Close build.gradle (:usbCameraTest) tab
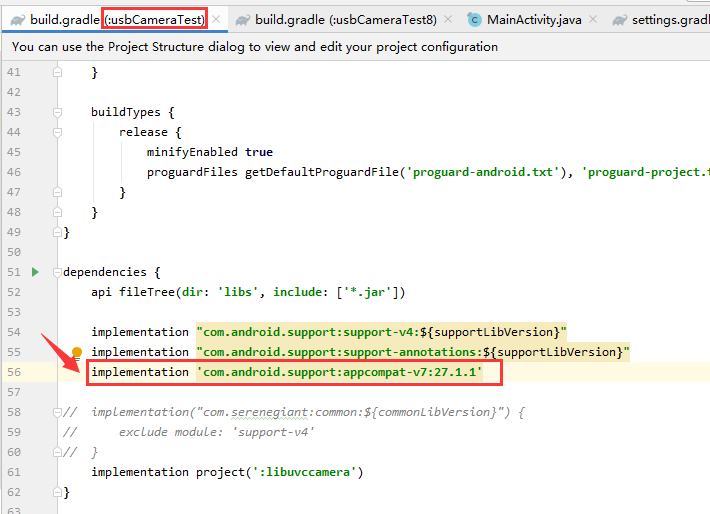The height and width of the screenshot is (514, 710). click(216, 19)
